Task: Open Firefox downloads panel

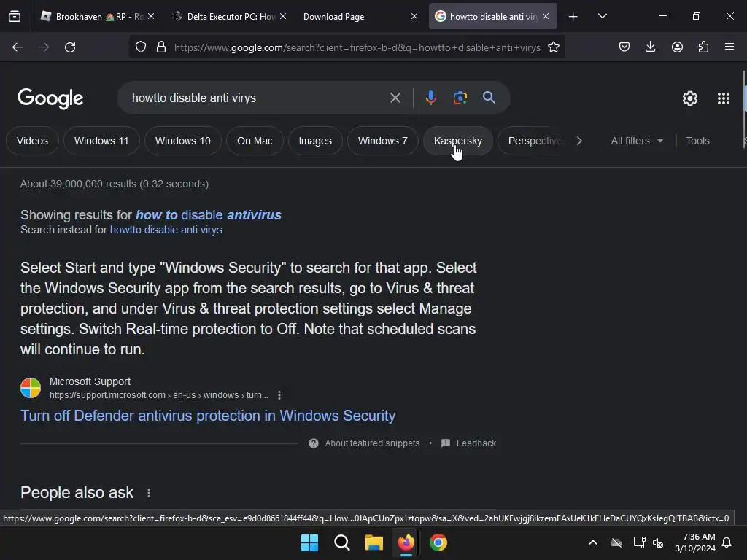Action: [x=650, y=47]
